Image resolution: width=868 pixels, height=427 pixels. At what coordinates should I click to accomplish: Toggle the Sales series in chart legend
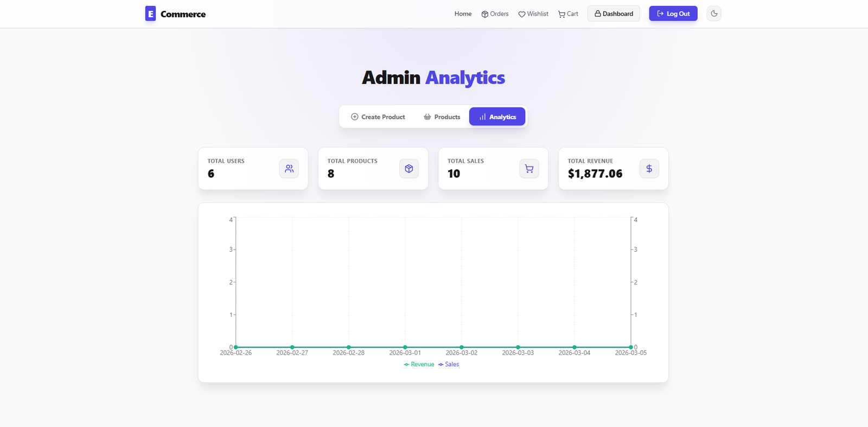pos(449,365)
